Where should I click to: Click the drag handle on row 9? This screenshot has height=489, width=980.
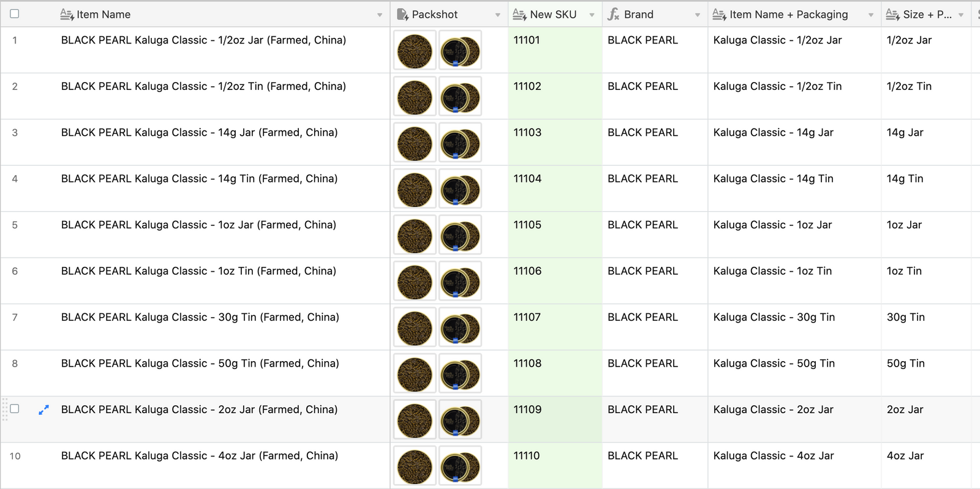pyautogui.click(x=5, y=409)
